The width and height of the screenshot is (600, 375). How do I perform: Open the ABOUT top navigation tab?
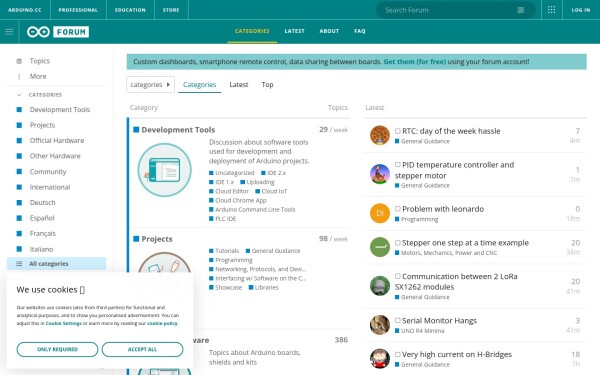click(329, 31)
